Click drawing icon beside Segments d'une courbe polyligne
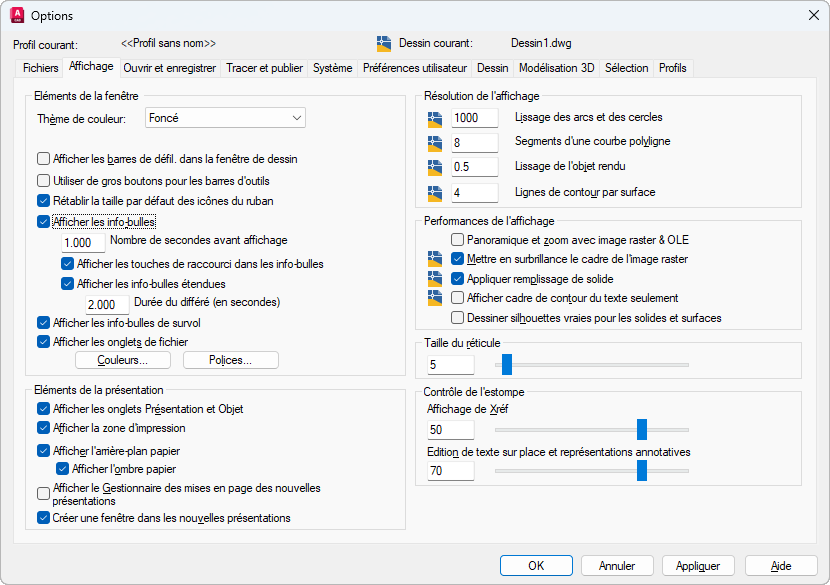Screen dimensions: 830x585 [435, 142]
